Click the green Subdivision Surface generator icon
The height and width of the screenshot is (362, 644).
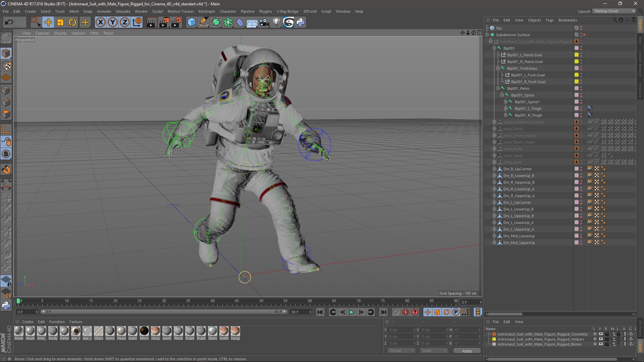216,22
